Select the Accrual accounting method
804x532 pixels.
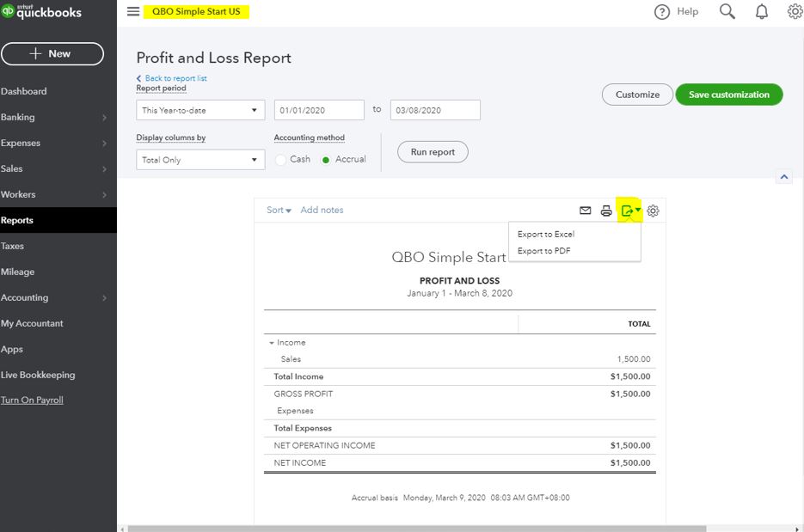[x=325, y=160]
